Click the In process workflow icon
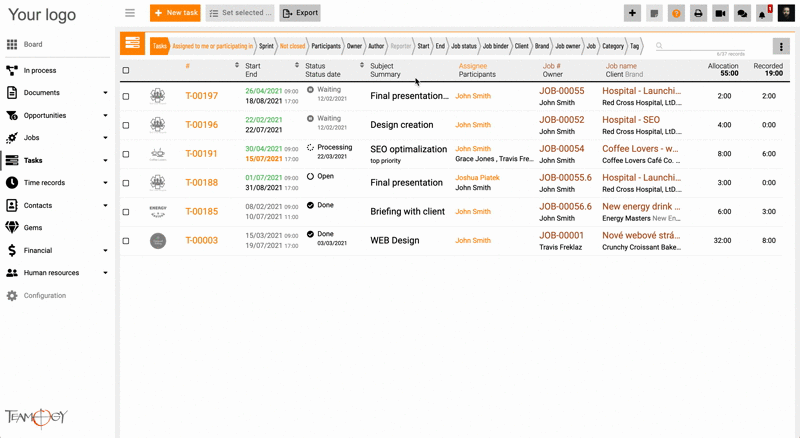The height and width of the screenshot is (438, 800). click(x=12, y=70)
